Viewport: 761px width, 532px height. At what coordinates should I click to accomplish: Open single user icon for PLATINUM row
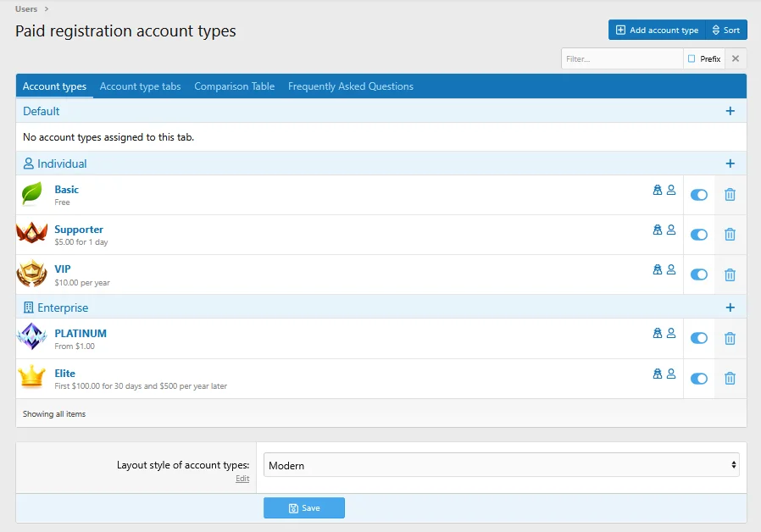671,333
